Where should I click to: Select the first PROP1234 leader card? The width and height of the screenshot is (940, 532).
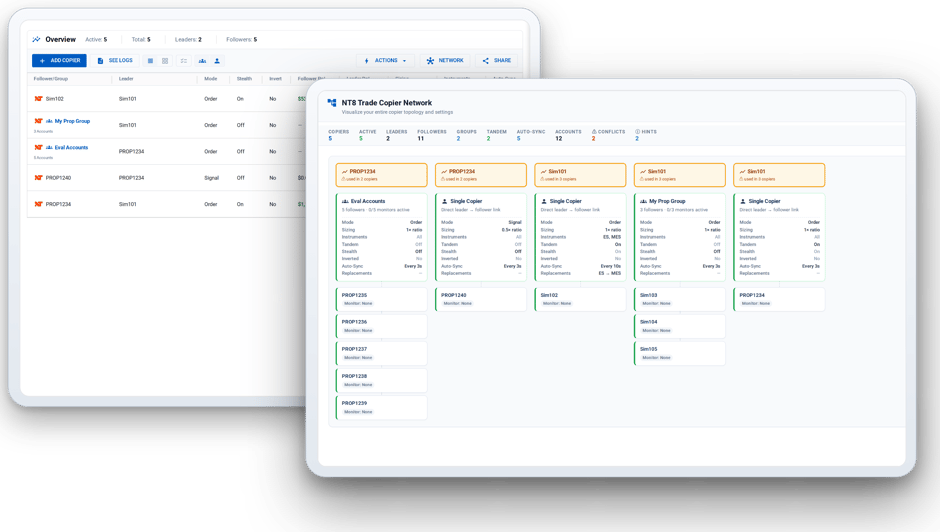click(381, 175)
